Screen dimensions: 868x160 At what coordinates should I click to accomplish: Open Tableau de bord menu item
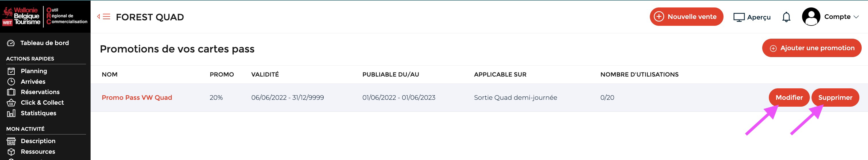[x=44, y=43]
